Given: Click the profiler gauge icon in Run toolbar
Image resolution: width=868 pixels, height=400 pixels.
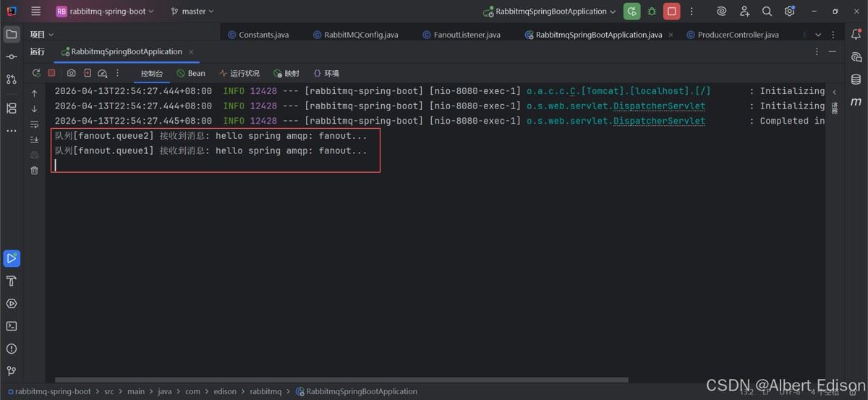Looking at the screenshot, I should pyautogui.click(x=103, y=73).
